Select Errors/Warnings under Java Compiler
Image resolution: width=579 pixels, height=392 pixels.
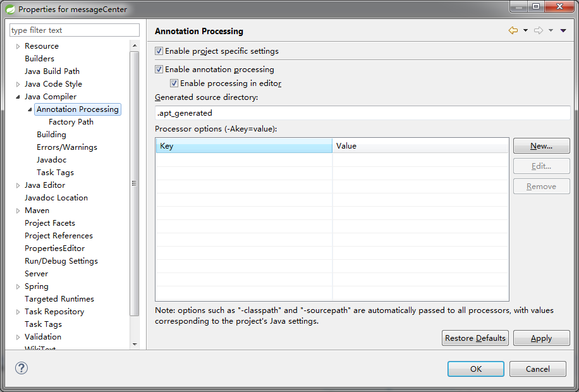[x=67, y=147]
